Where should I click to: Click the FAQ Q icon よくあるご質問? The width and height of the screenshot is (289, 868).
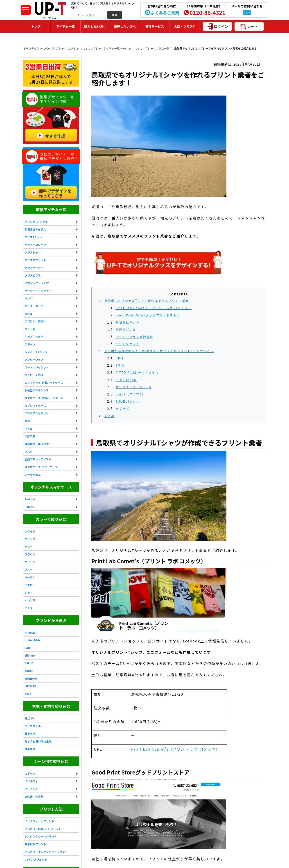click(162, 13)
